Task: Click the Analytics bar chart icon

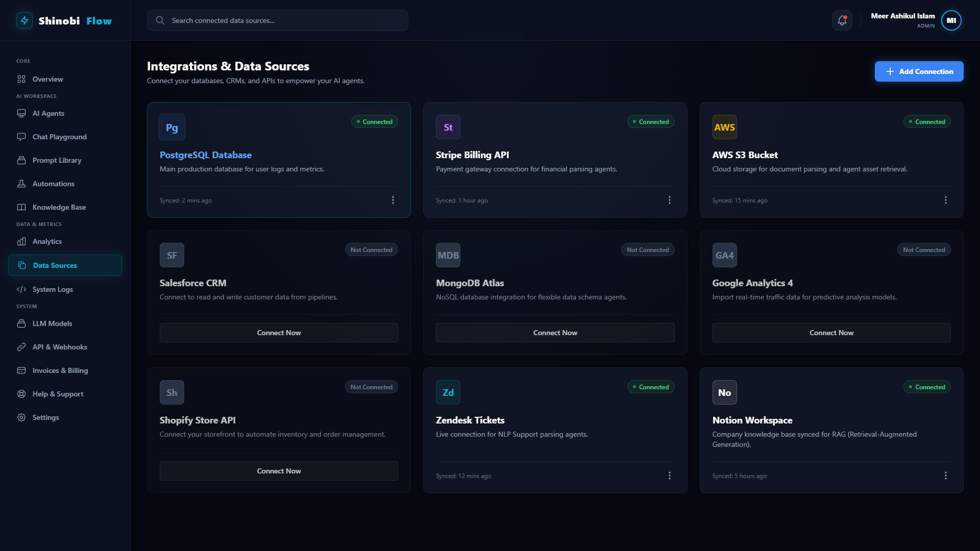Action: [x=21, y=241]
